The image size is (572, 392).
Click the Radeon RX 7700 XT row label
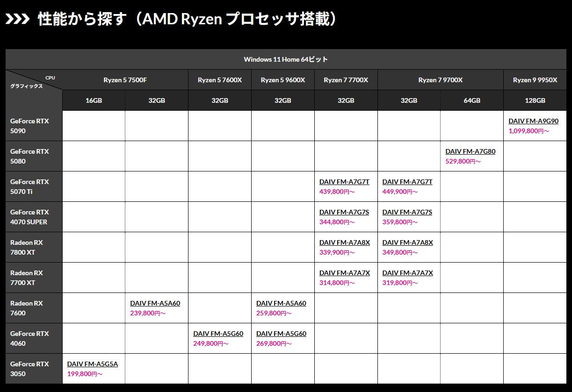pos(34,278)
